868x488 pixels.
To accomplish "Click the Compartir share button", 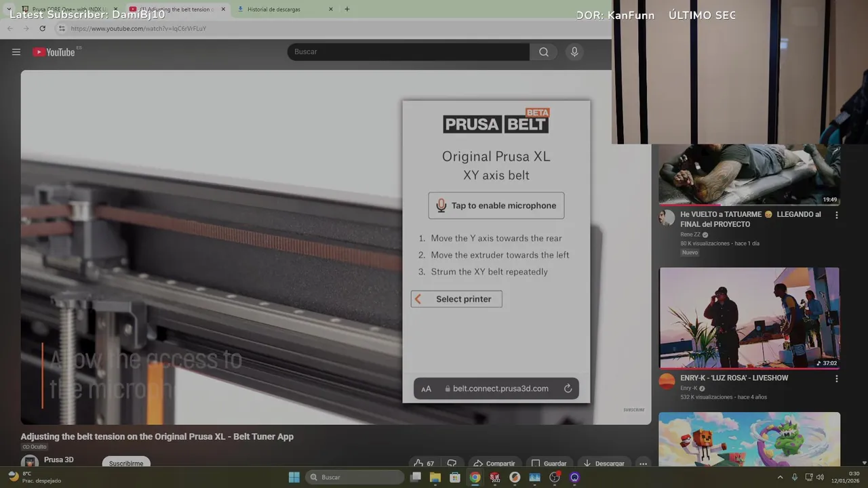I will click(494, 463).
